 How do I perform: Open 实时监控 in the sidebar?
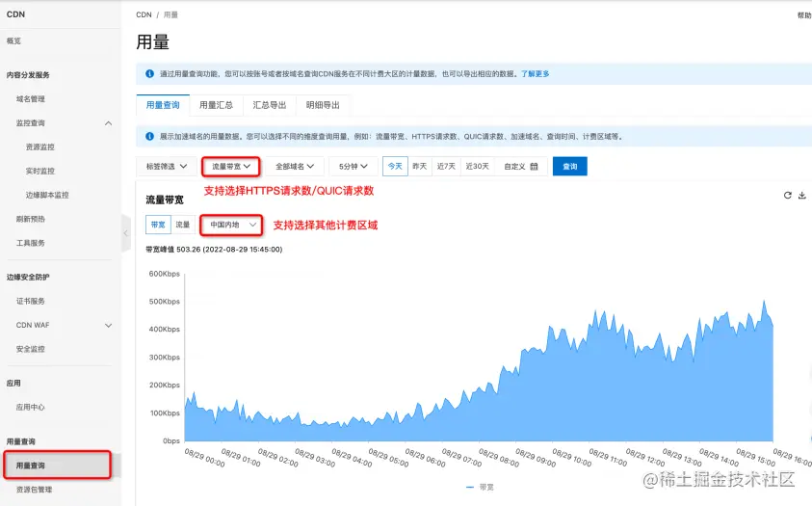point(39,171)
